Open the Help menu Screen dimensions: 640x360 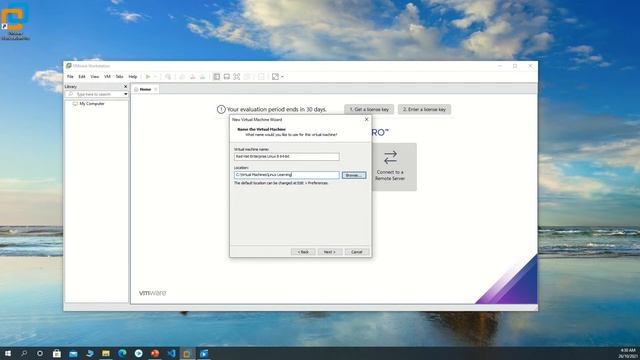[x=133, y=77]
